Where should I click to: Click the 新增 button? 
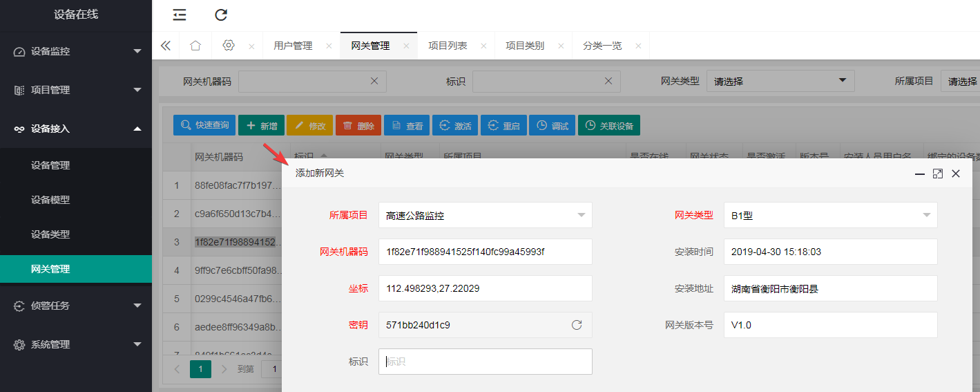point(261,125)
